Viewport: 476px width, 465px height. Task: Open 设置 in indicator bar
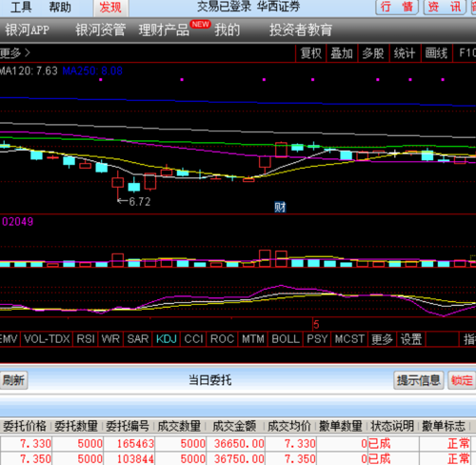pos(411,339)
